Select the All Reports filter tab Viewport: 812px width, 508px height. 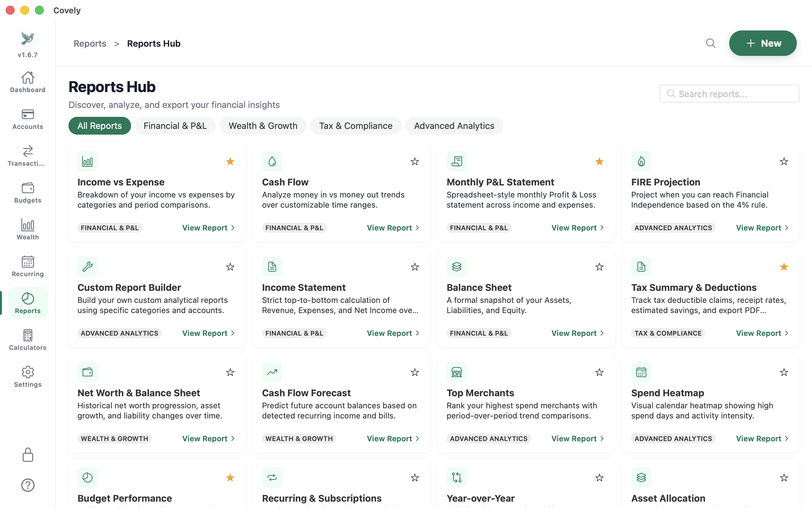(100, 126)
